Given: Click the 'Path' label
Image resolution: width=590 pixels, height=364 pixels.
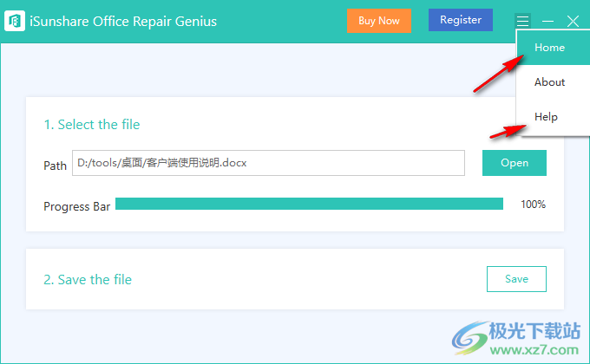Looking at the screenshot, I should [55, 166].
